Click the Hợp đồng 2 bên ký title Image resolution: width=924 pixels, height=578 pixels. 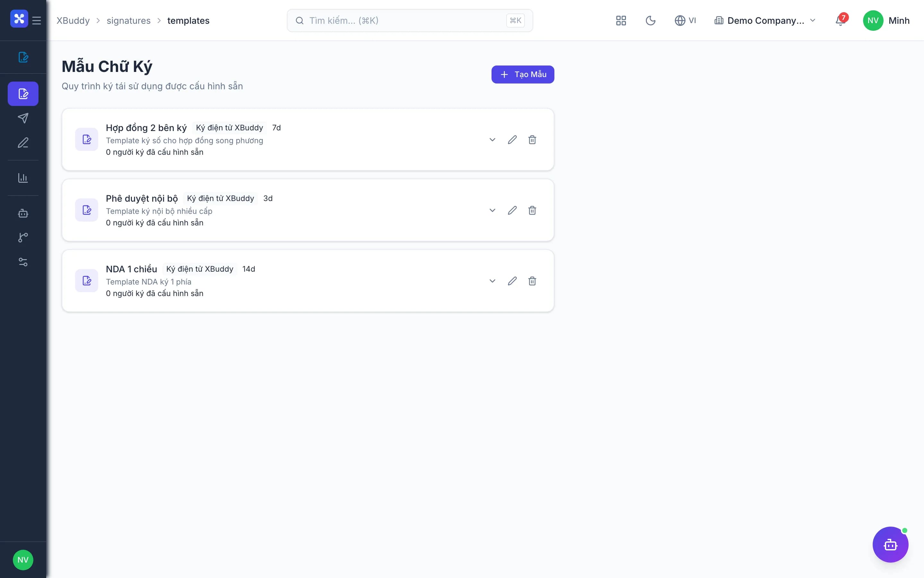point(146,128)
